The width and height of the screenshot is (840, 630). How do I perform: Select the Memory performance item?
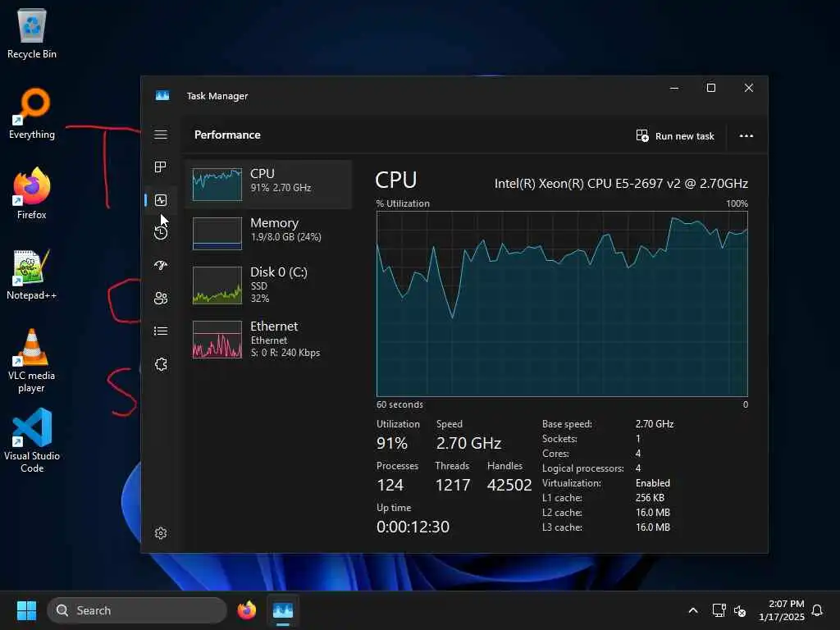[x=268, y=233]
